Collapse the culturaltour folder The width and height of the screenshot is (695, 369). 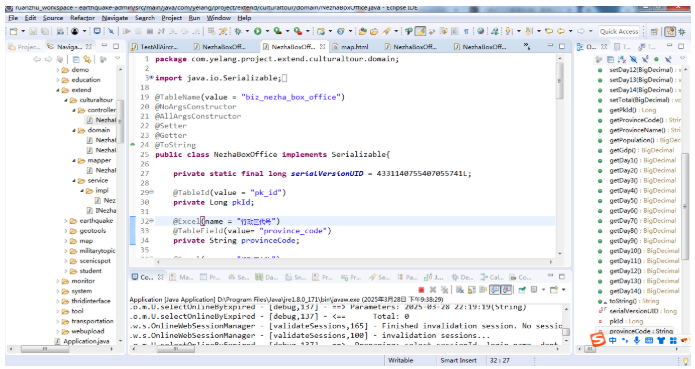(66, 100)
